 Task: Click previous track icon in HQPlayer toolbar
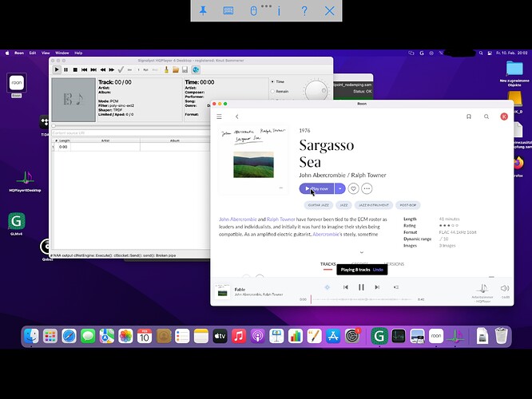(x=84, y=70)
